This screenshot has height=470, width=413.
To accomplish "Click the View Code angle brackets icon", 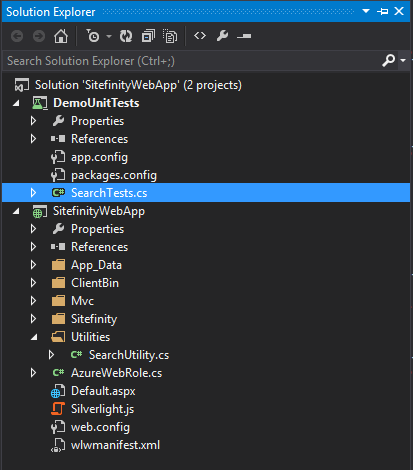I will [x=200, y=35].
